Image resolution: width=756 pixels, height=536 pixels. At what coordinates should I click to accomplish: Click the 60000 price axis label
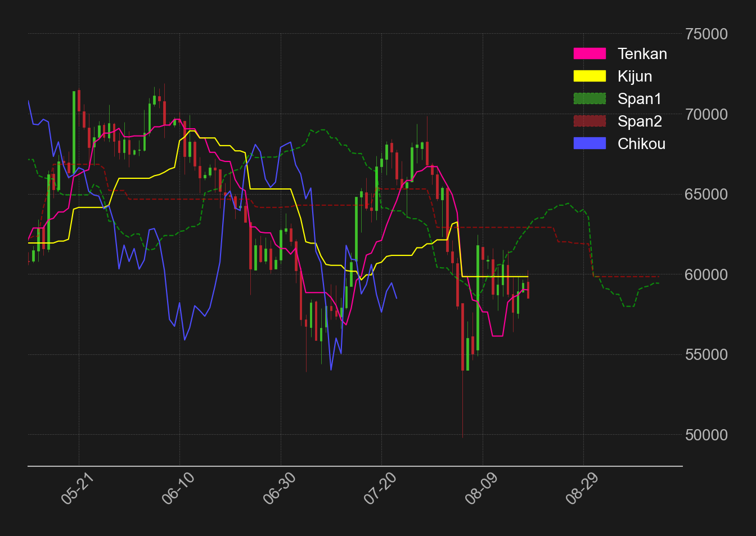[x=706, y=274]
